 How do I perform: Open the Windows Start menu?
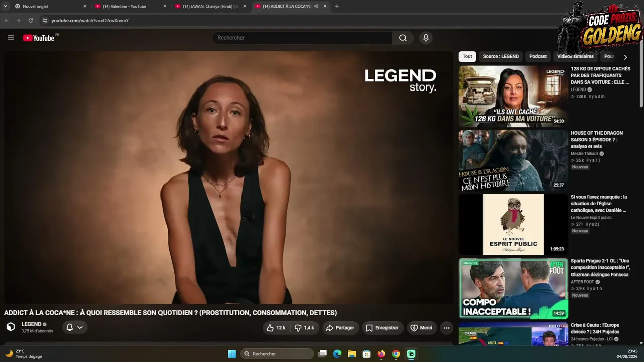pyautogui.click(x=232, y=354)
